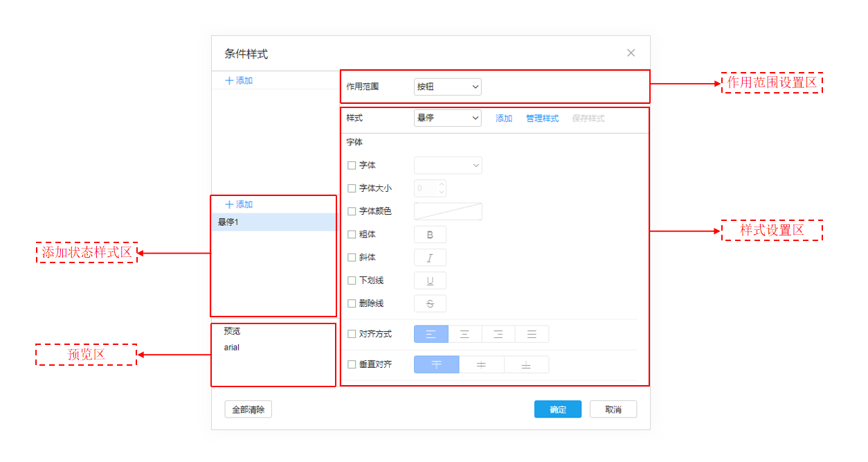The image size is (868, 462).
Task: Expand the font family dropdown next to 字体
Action: [447, 165]
